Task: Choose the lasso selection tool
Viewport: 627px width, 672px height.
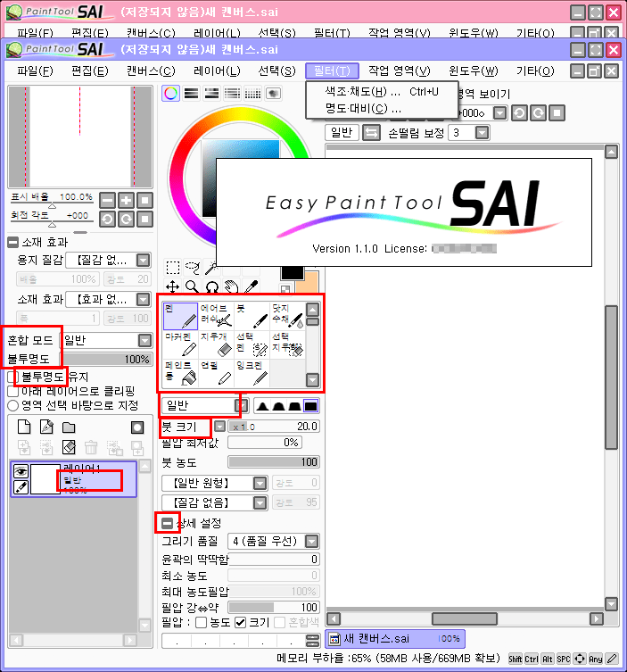Action: tap(193, 268)
